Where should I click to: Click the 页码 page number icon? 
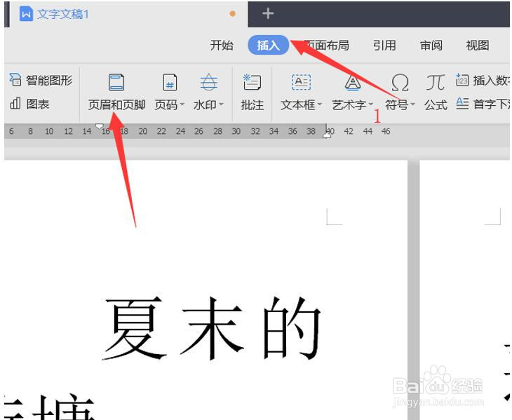click(x=170, y=82)
